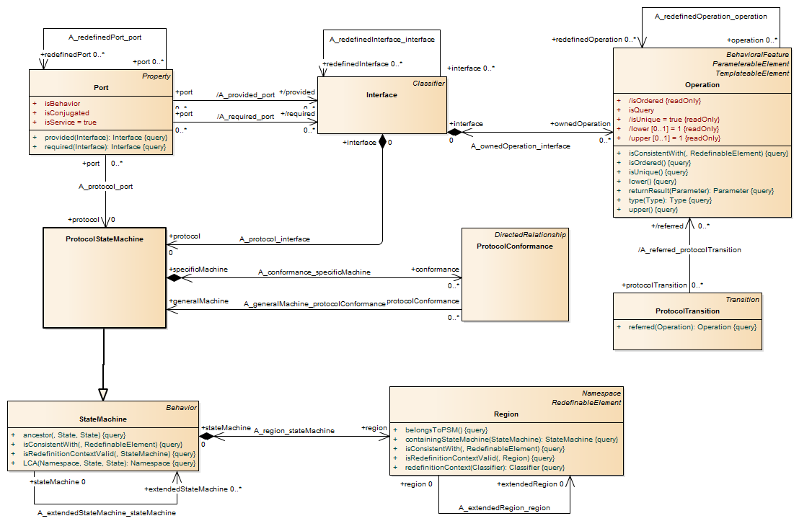Click the generalization arrowhead above StateMachine

(103, 394)
